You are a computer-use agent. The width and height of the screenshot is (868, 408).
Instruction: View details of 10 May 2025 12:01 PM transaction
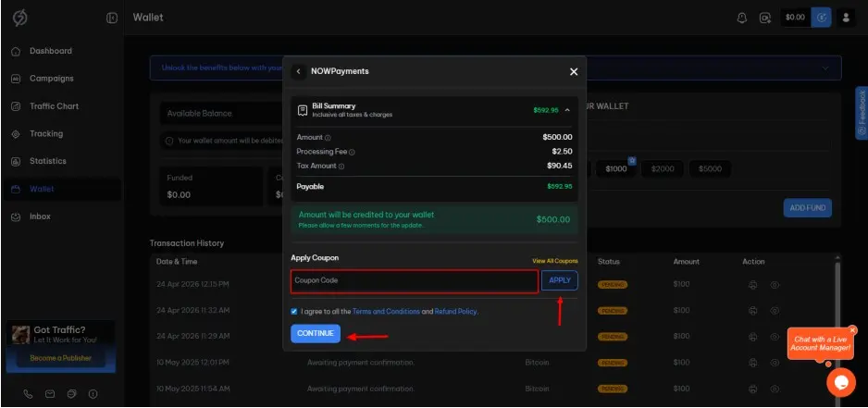click(x=775, y=363)
